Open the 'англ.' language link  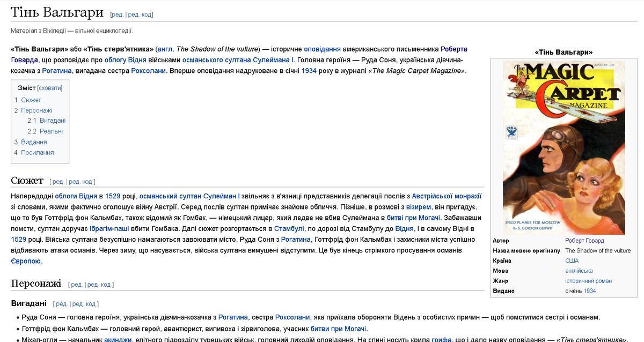pyautogui.click(x=165, y=49)
